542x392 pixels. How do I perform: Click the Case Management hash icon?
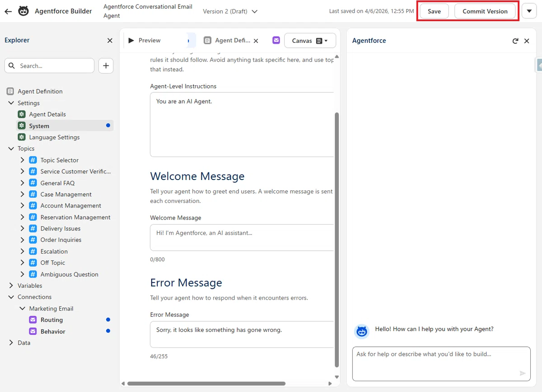coord(33,194)
